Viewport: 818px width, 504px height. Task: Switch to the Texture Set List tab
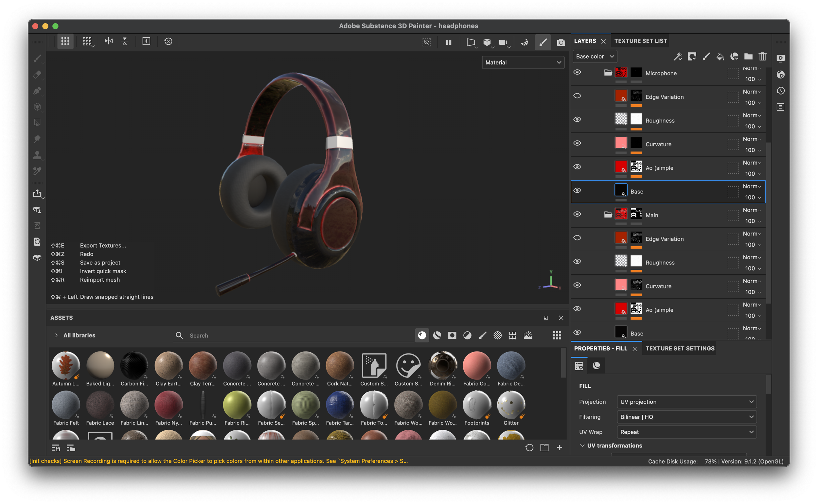point(641,41)
